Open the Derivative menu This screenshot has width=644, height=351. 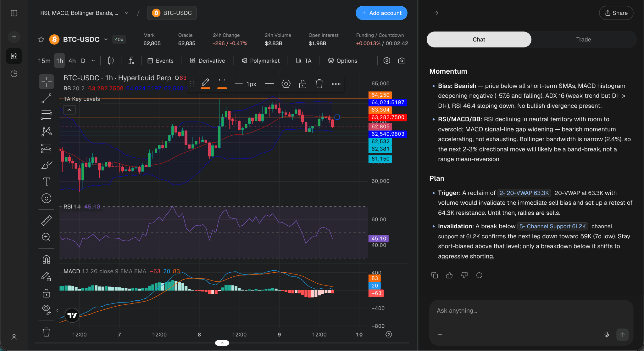tap(208, 61)
